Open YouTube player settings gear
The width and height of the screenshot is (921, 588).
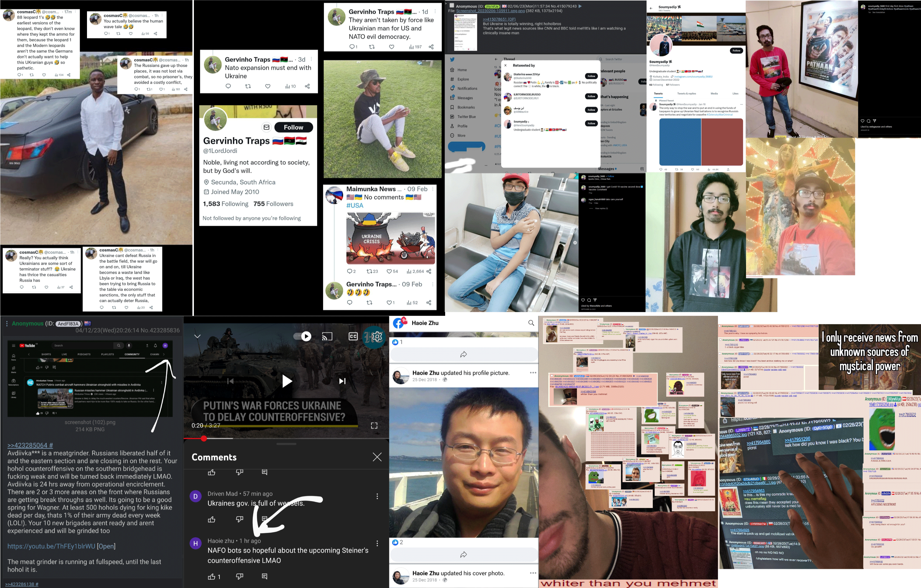[377, 336]
